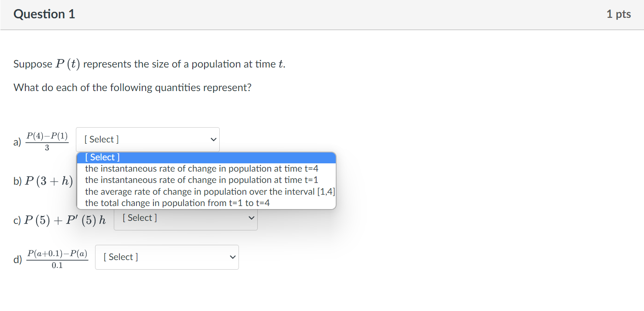The image size is (644, 311).
Task: Click the dropdown chevron on part a) select box
Action: [x=213, y=139]
